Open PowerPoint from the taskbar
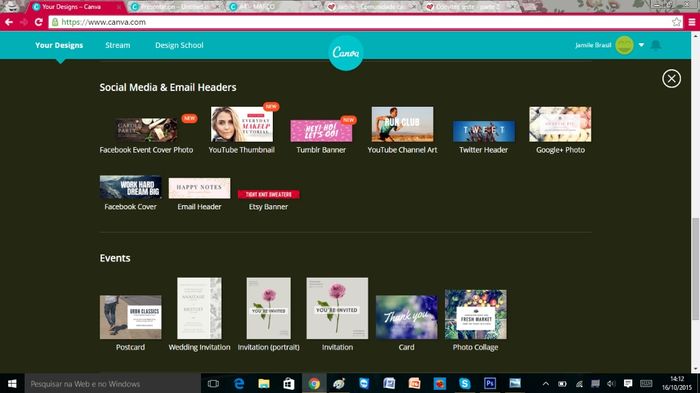Viewport: 700px width, 393px height. [414, 384]
